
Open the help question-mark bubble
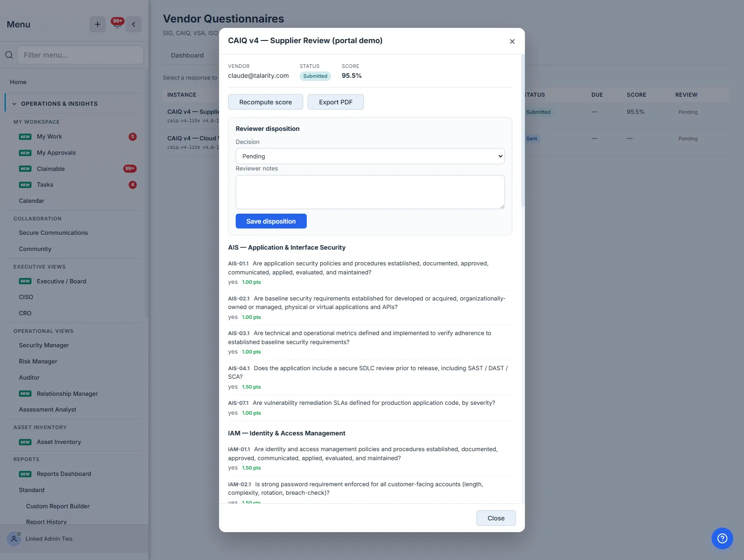(722, 538)
